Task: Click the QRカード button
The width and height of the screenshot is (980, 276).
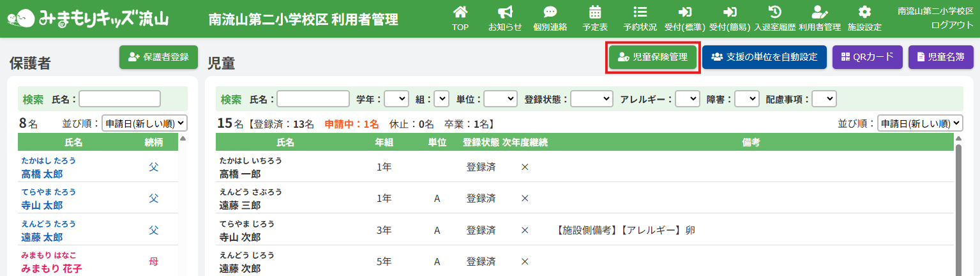Action: point(867,57)
